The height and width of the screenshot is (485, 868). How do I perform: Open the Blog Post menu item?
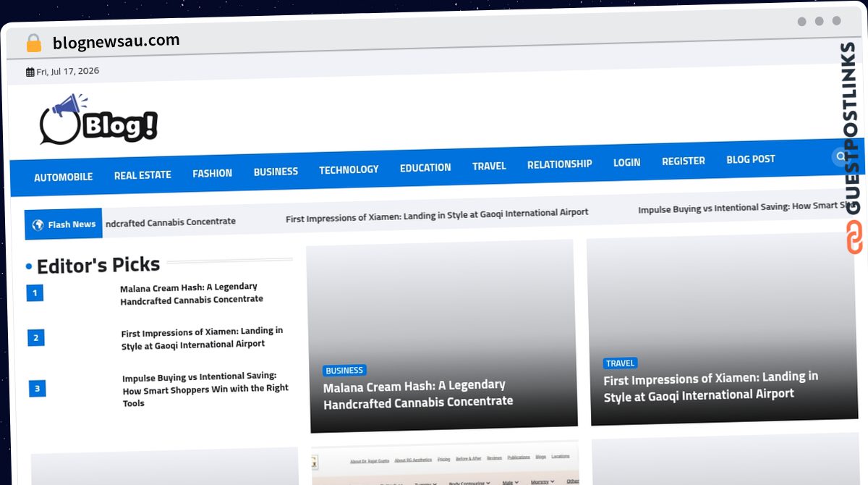click(750, 159)
